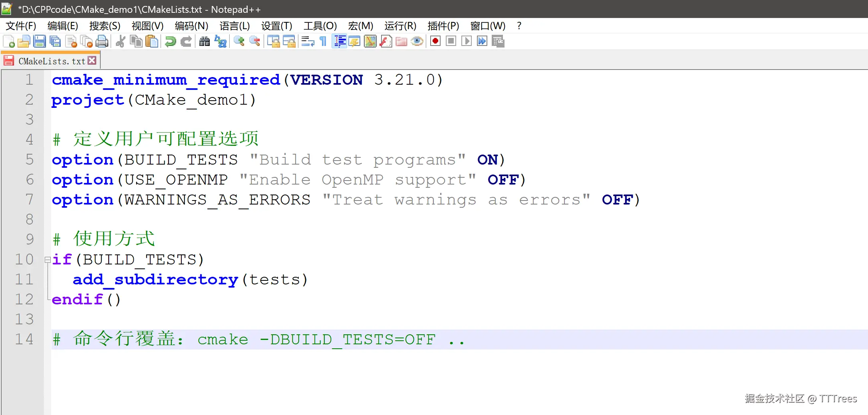Screen dimensions: 868x415
Task: Open Find with the binoculars icon
Action: (204, 41)
